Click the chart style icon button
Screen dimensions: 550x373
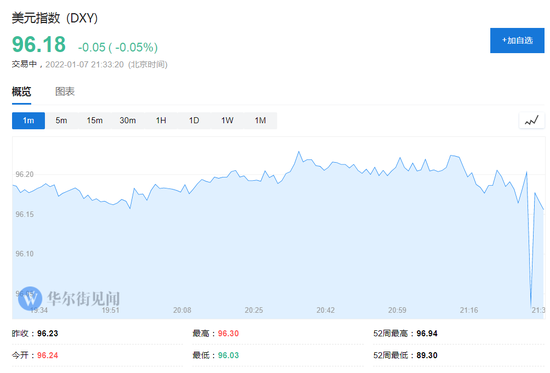point(531,121)
